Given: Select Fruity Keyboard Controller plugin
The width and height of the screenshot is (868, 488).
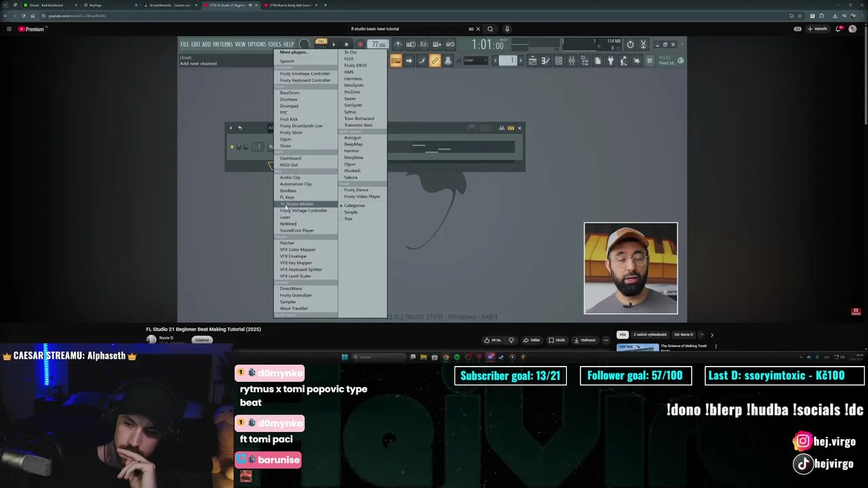Looking at the screenshot, I should (305, 80).
